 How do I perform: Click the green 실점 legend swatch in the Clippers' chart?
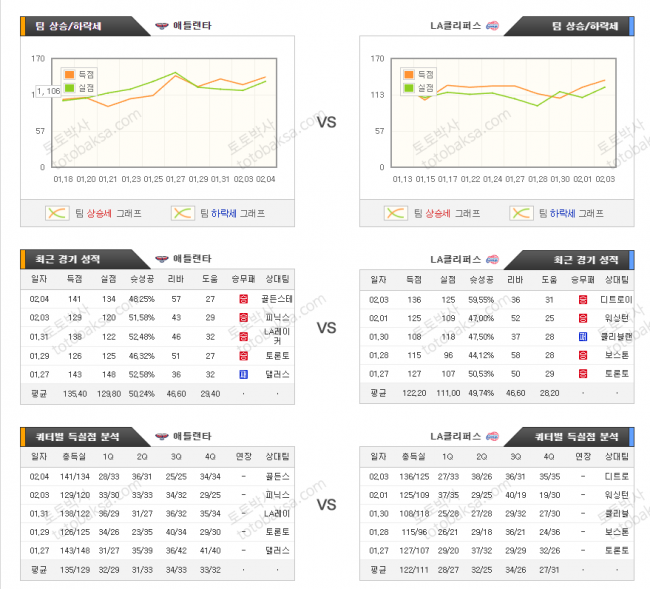(x=408, y=87)
